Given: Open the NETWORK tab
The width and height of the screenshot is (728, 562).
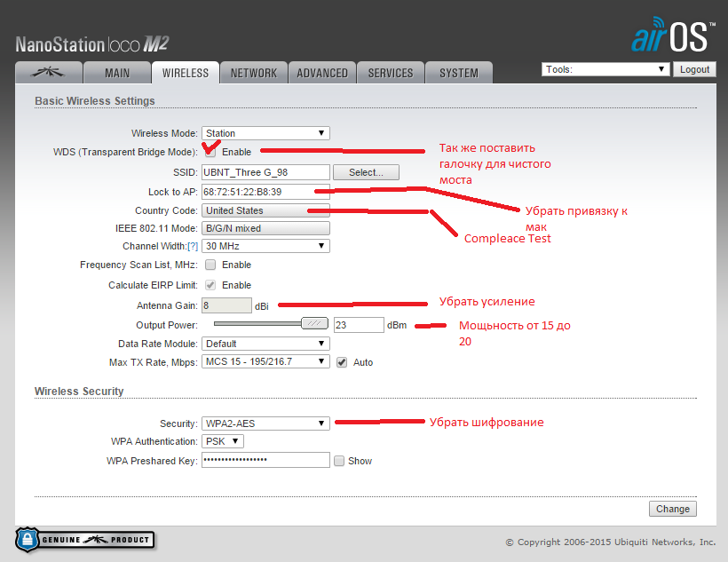Looking at the screenshot, I should pyautogui.click(x=254, y=73).
